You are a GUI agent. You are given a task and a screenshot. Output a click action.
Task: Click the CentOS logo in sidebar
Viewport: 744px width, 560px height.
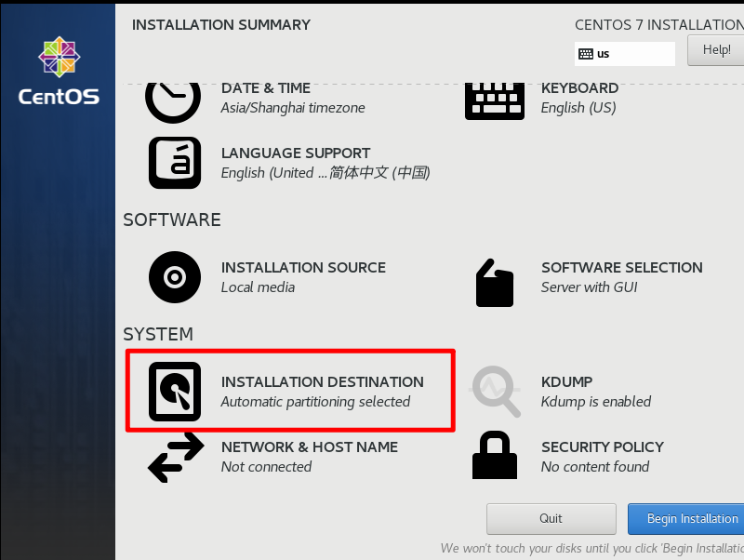59,71
